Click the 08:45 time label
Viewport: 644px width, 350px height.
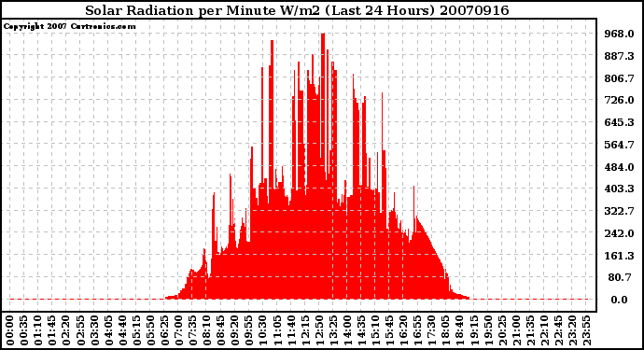click(220, 331)
